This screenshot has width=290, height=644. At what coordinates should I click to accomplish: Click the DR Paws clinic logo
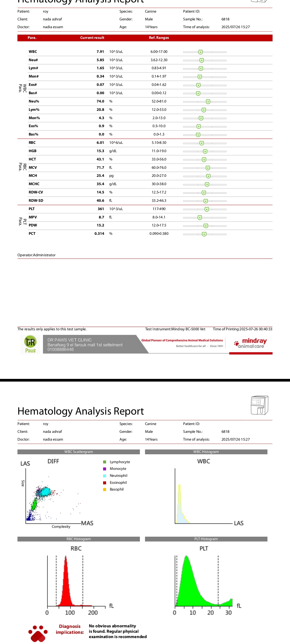point(30,345)
